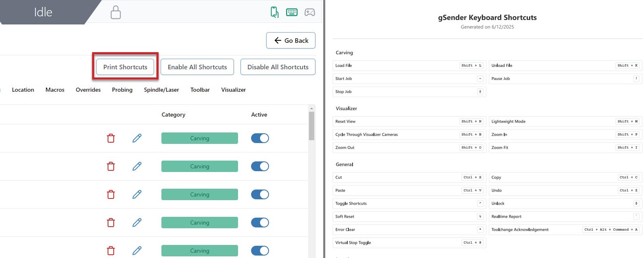Screen dimensions: 644x258
Task: Disable the second row Active switch
Action: point(260,166)
